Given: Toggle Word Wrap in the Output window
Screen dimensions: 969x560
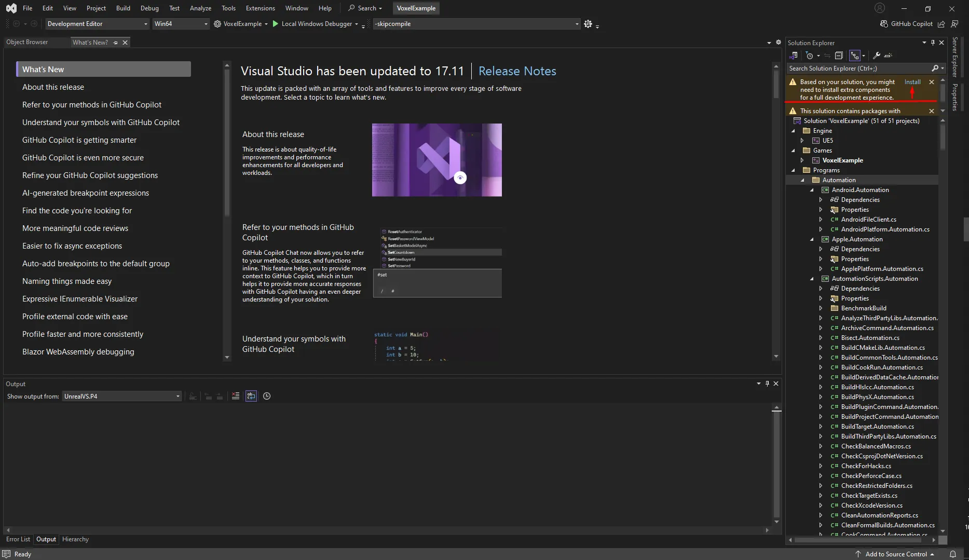Looking at the screenshot, I should click(251, 396).
